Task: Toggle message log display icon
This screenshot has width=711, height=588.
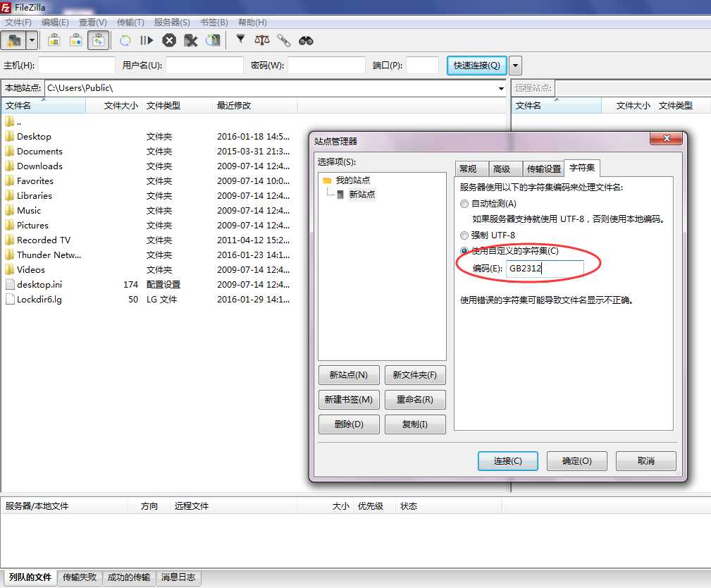Action: tap(54, 41)
